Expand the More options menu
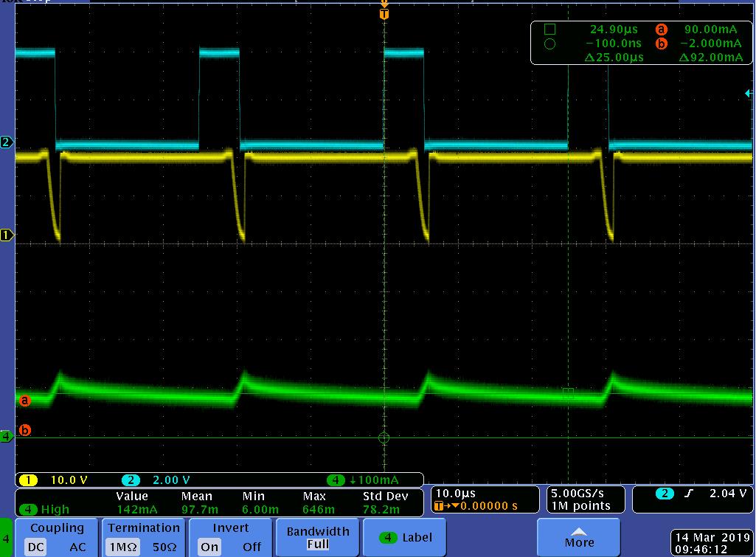756x557 pixels. pos(579,537)
